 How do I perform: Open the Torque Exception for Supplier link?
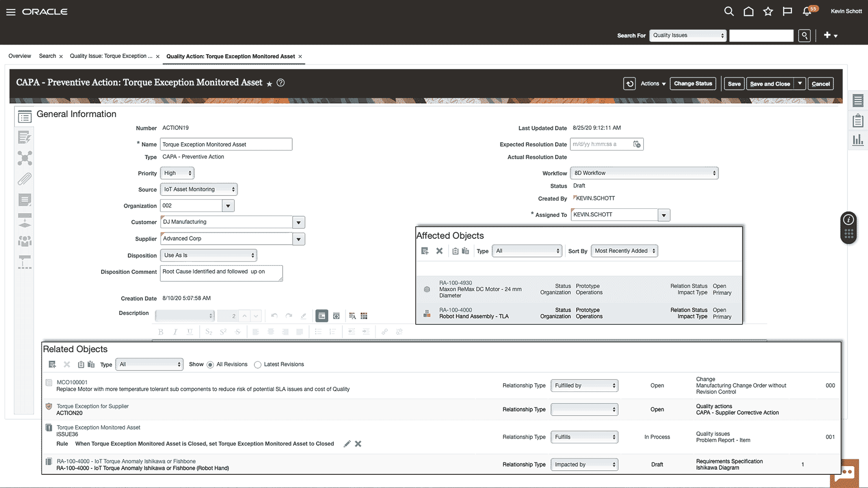(93, 406)
